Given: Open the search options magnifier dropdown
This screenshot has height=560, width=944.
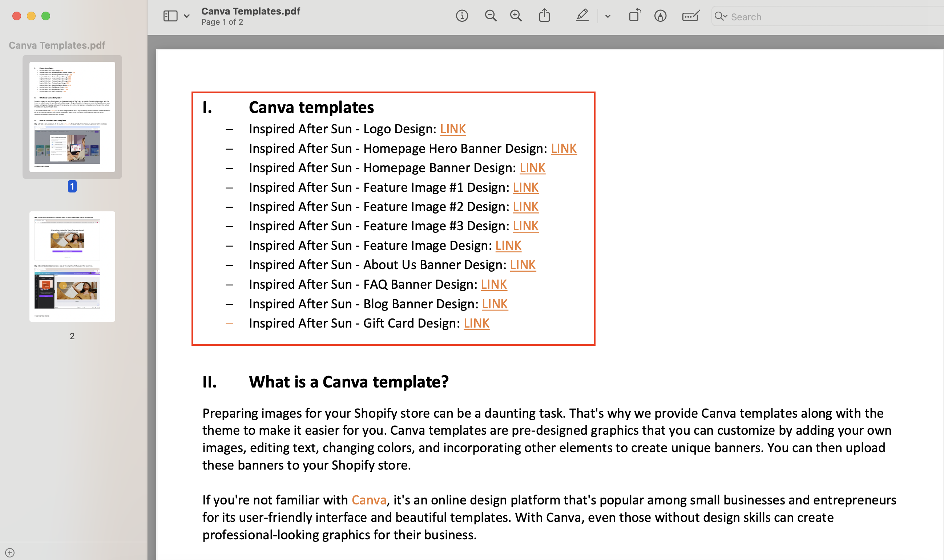Looking at the screenshot, I should 721,16.
